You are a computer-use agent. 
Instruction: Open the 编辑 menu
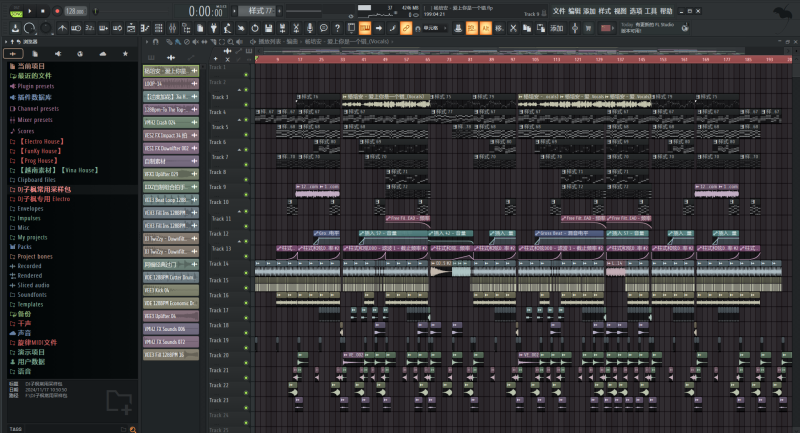point(574,11)
